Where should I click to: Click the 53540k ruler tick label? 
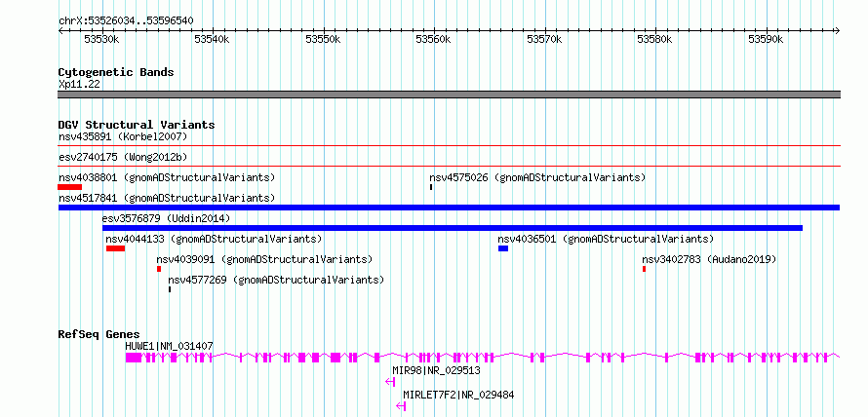[x=213, y=40]
